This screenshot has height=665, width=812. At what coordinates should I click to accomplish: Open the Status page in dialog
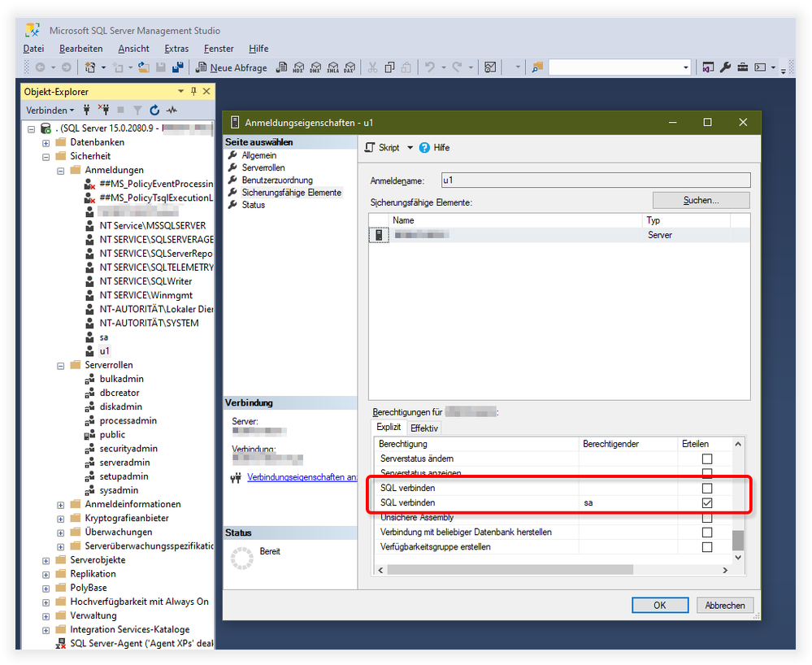point(254,205)
